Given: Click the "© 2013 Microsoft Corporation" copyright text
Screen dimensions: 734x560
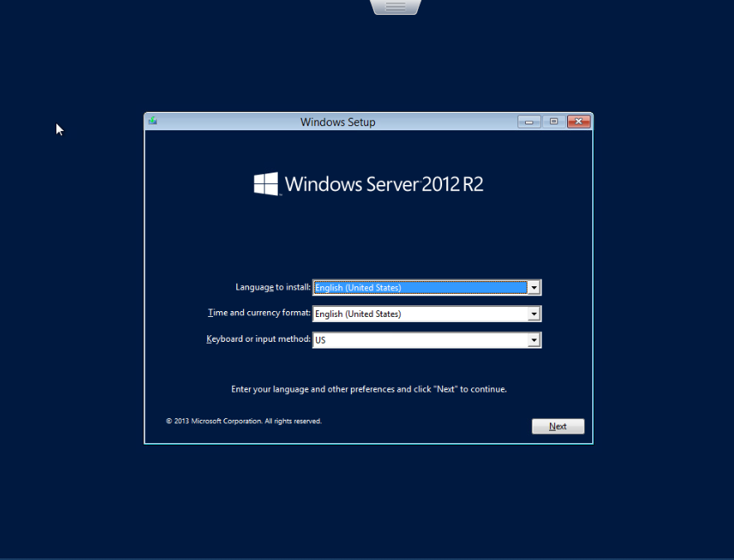Looking at the screenshot, I should click(243, 421).
